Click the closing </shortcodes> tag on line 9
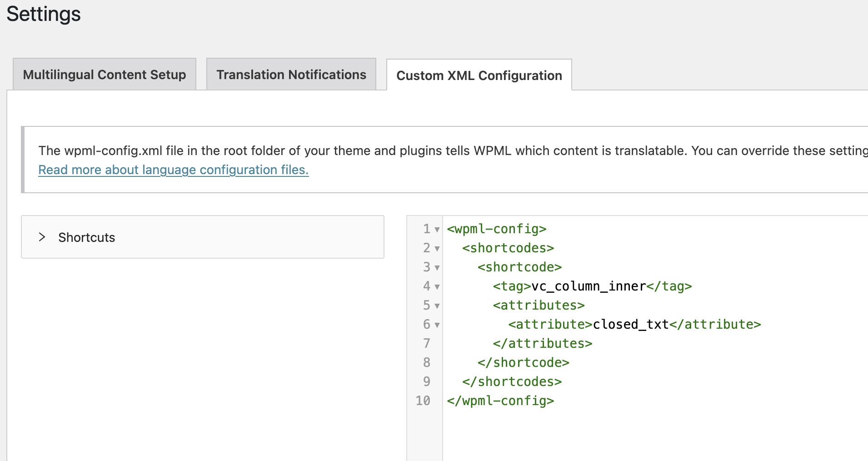 click(x=512, y=381)
